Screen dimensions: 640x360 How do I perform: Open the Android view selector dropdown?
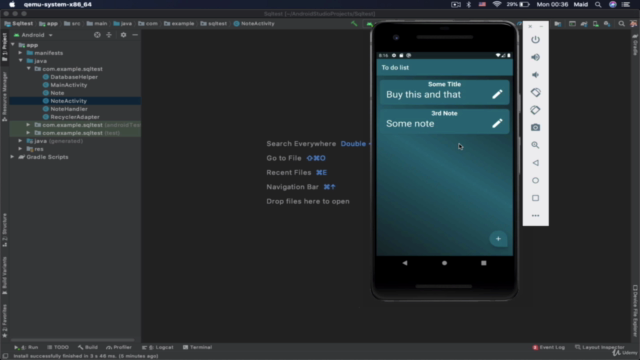tap(33, 35)
